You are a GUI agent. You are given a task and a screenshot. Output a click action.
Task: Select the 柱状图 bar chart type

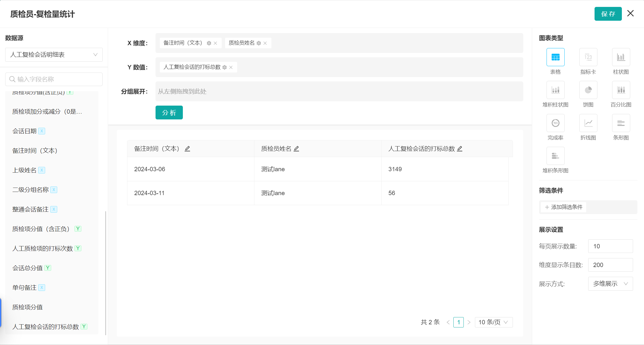click(x=621, y=57)
